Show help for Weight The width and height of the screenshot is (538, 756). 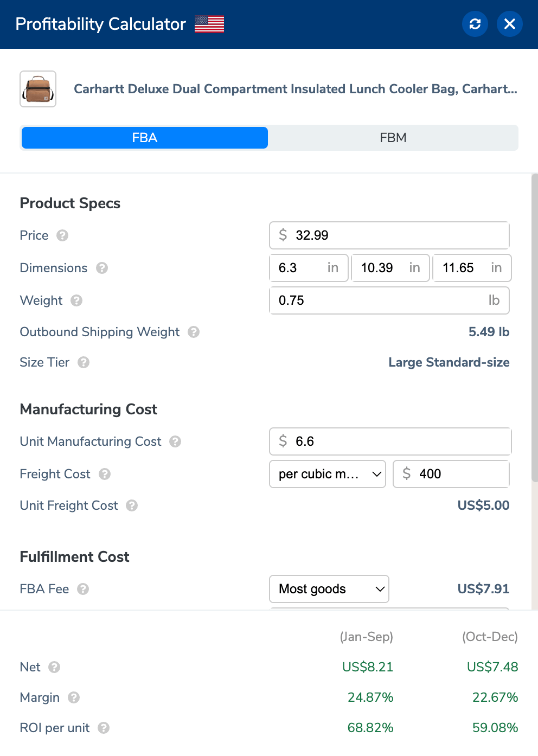76,300
